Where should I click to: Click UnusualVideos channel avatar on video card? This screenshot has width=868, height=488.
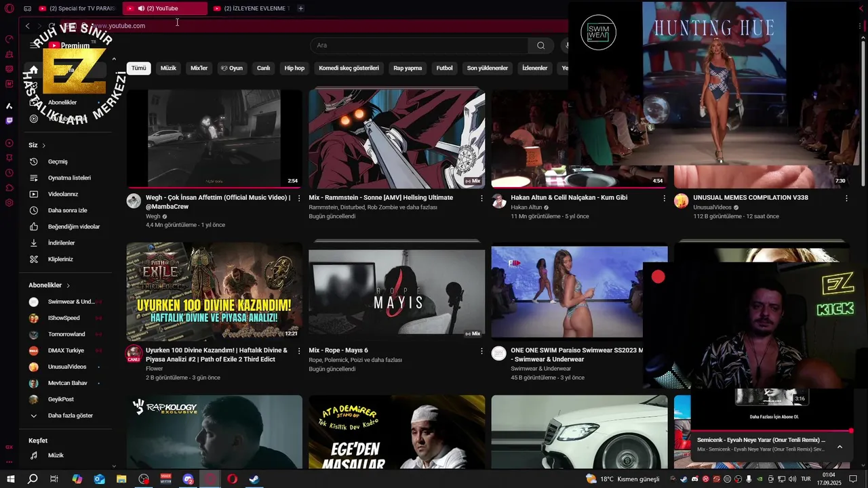[682, 201]
